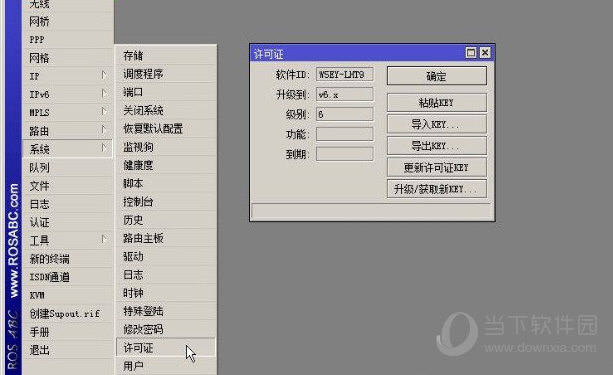Click the 升级到 version field
Viewport: 613px width, 375px height.
click(x=344, y=94)
